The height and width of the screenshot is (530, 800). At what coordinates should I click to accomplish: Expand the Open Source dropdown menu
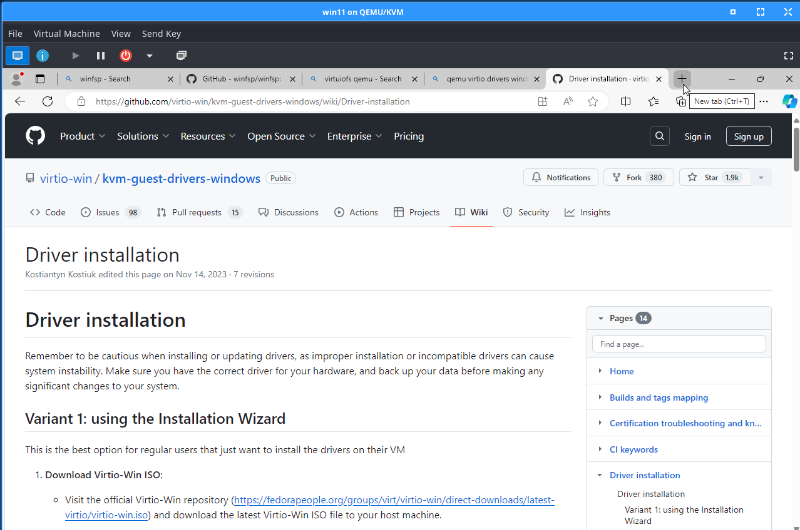[x=281, y=136]
